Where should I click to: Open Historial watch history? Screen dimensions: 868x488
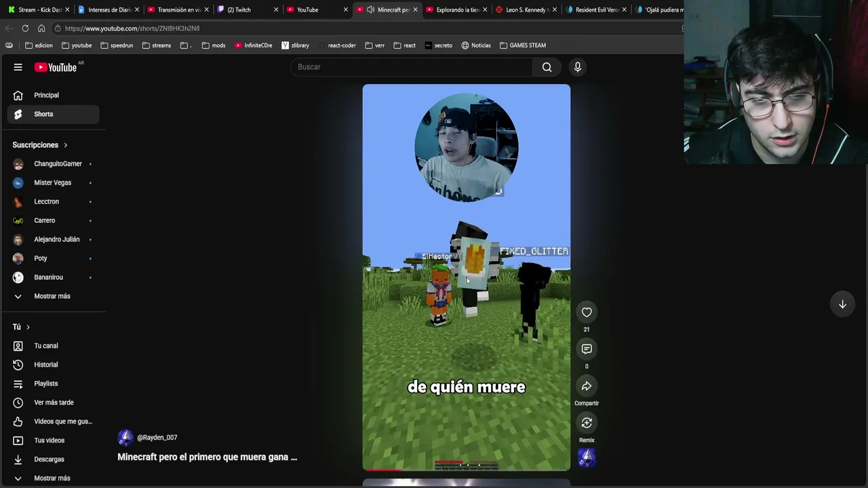pos(53,365)
